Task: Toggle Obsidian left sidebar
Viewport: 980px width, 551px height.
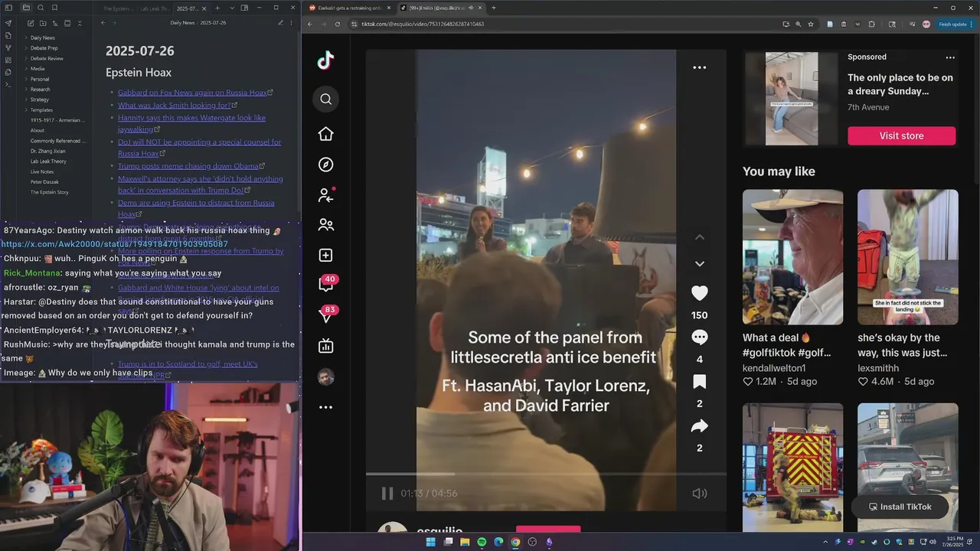Action: (8, 8)
